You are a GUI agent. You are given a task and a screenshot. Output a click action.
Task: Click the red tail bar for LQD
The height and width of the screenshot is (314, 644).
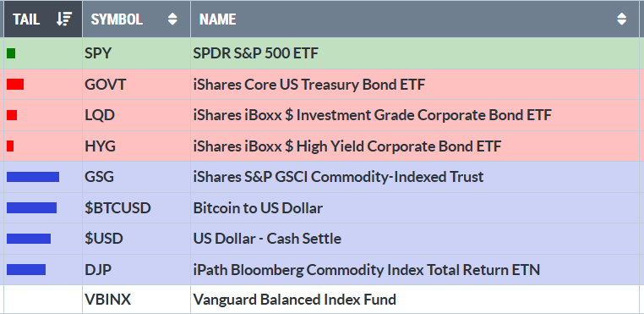[x=12, y=115]
